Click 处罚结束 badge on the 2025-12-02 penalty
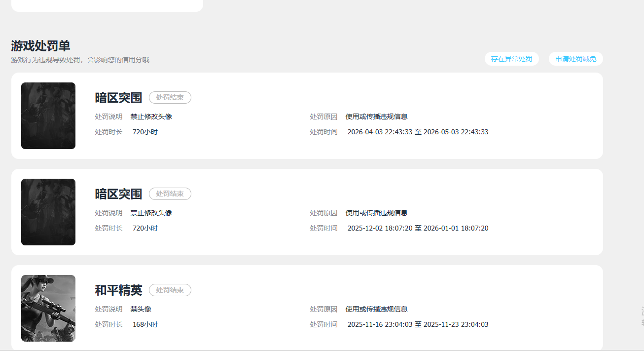This screenshot has width=644, height=352. (170, 194)
